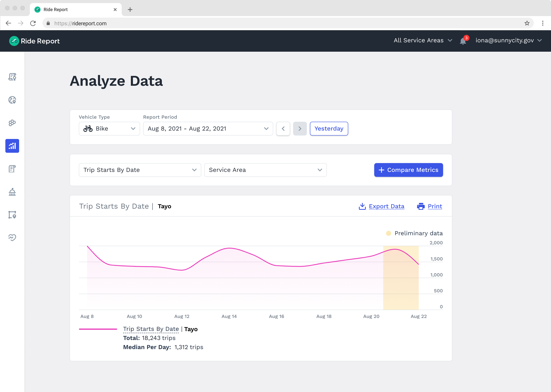
Task: Click the Ride Report logo
Action: (x=34, y=41)
